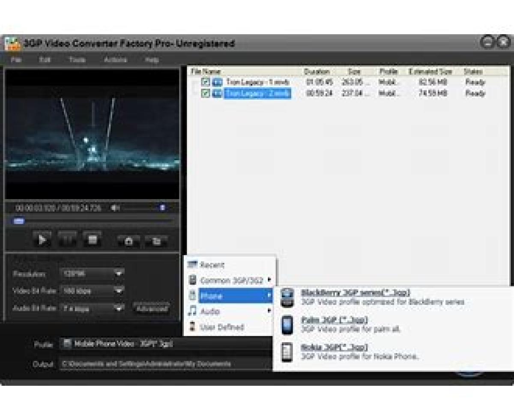Click the Play button under video preview
514x420 pixels.
pos(42,240)
